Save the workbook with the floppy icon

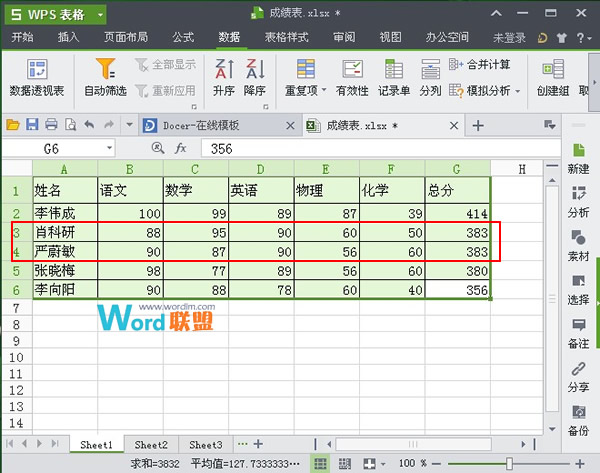coord(32,125)
